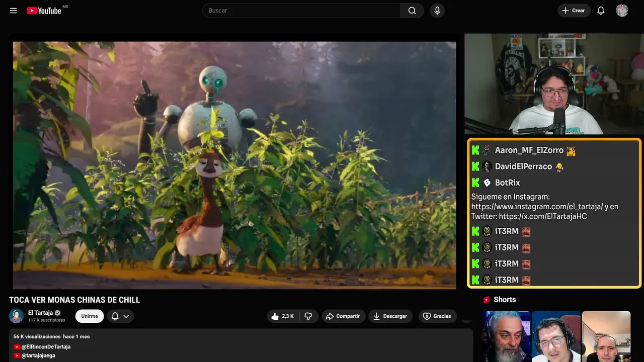
Task: Click the yellow emote badge after DavidElPerraco
Action: coord(559,166)
